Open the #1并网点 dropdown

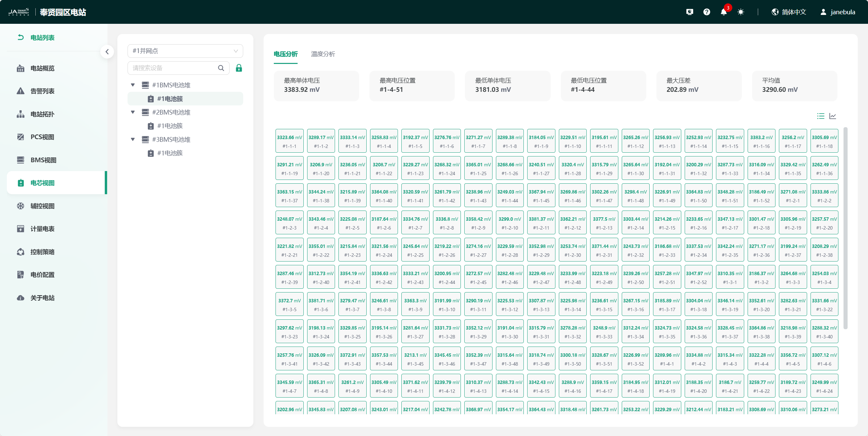(x=185, y=51)
